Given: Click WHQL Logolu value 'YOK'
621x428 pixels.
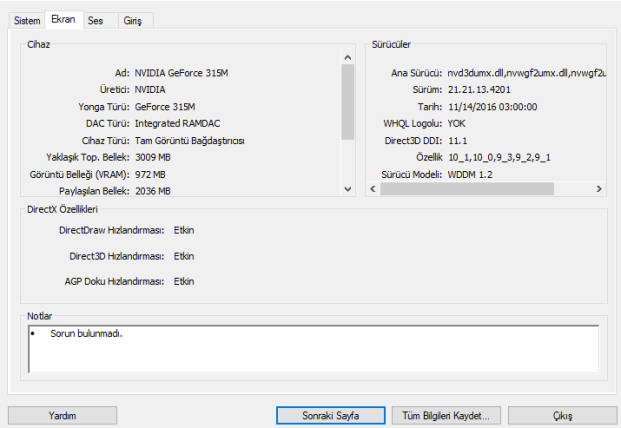Looking at the screenshot, I should 457,124.
